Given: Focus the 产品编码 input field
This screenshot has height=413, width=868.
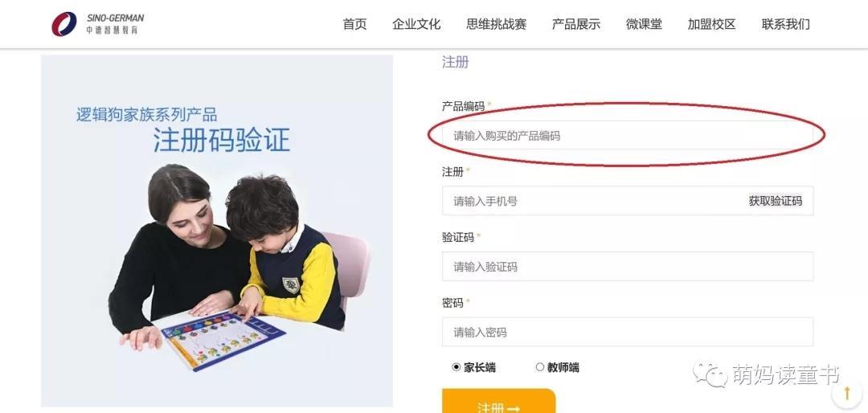Looking at the screenshot, I should 628,136.
